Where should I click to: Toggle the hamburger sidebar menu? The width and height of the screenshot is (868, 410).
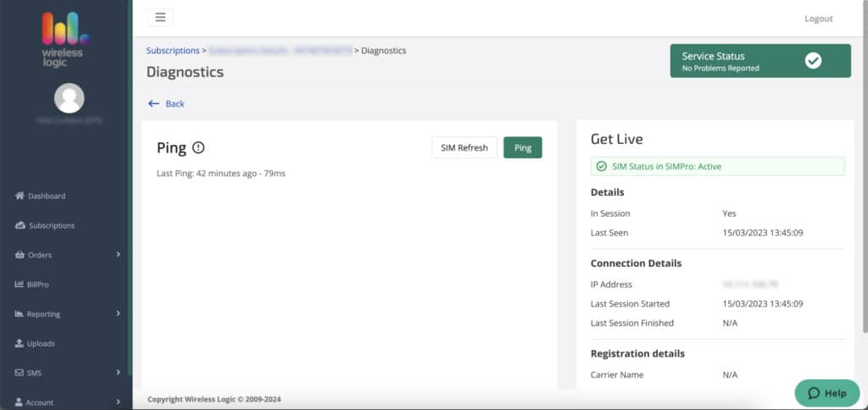(x=160, y=18)
